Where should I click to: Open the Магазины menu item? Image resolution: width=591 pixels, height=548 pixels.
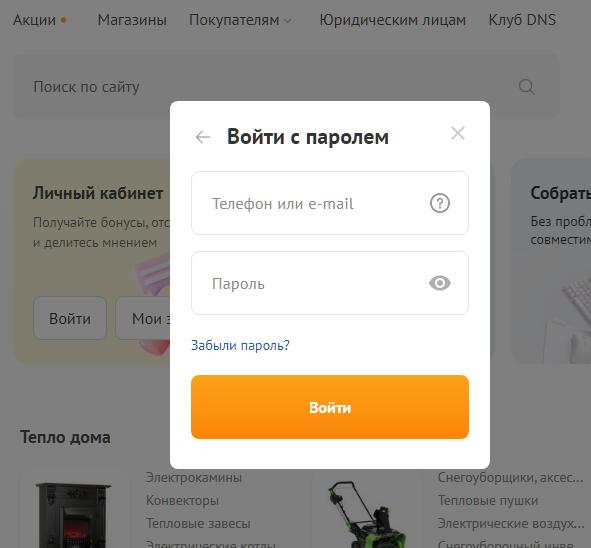pyautogui.click(x=132, y=20)
